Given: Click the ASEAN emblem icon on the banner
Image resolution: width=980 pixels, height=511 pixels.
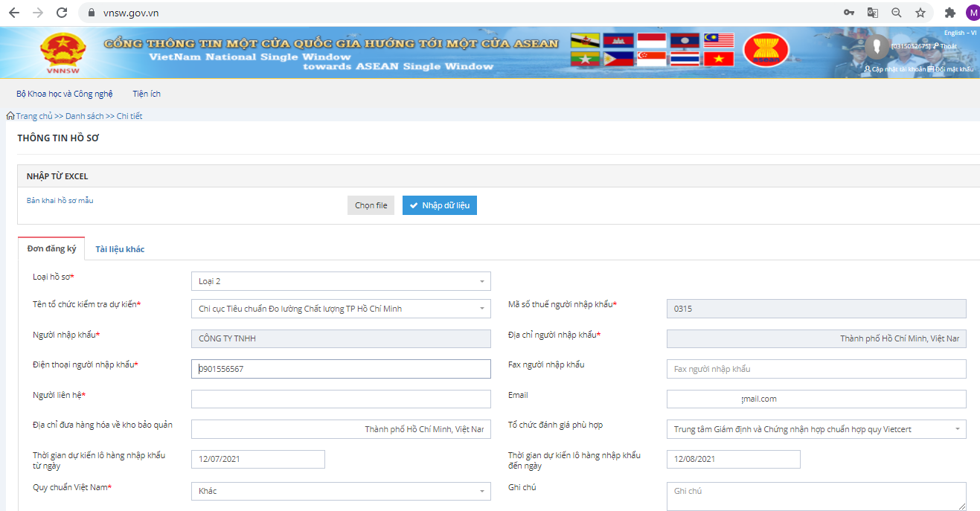Looking at the screenshot, I should pyautogui.click(x=766, y=50).
